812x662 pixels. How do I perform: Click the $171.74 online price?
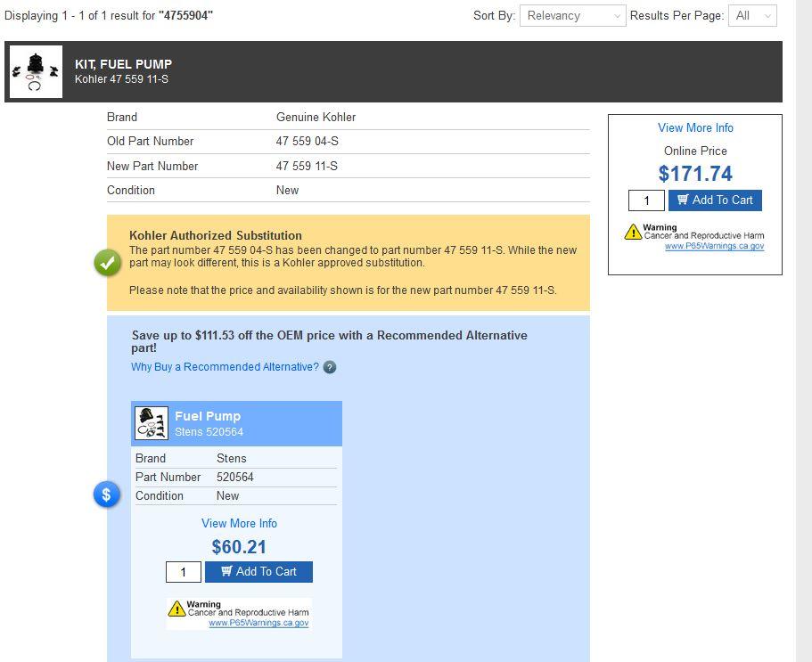695,174
